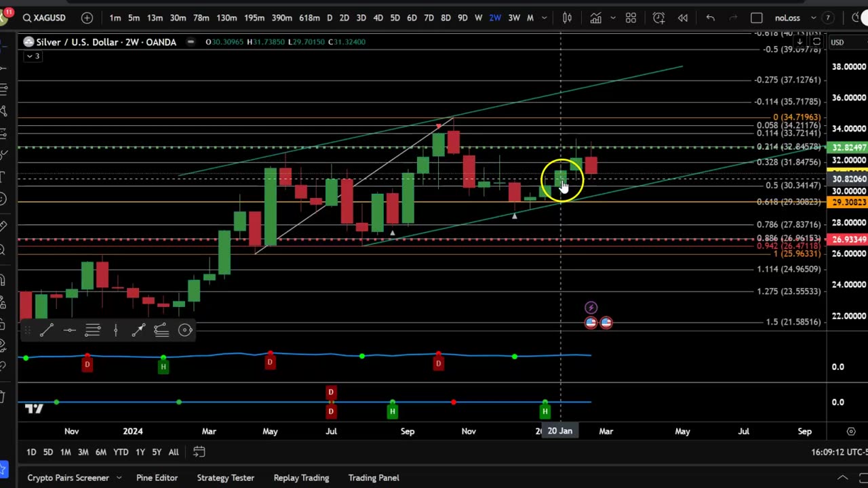This screenshot has height=488, width=868.
Task: Switch to the 1m timeframe
Action: point(115,18)
